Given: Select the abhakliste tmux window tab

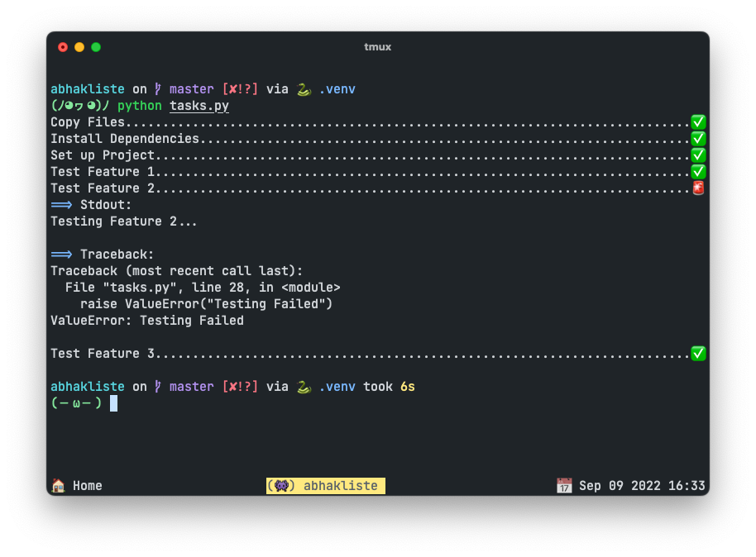Looking at the screenshot, I should pyautogui.click(x=325, y=486).
